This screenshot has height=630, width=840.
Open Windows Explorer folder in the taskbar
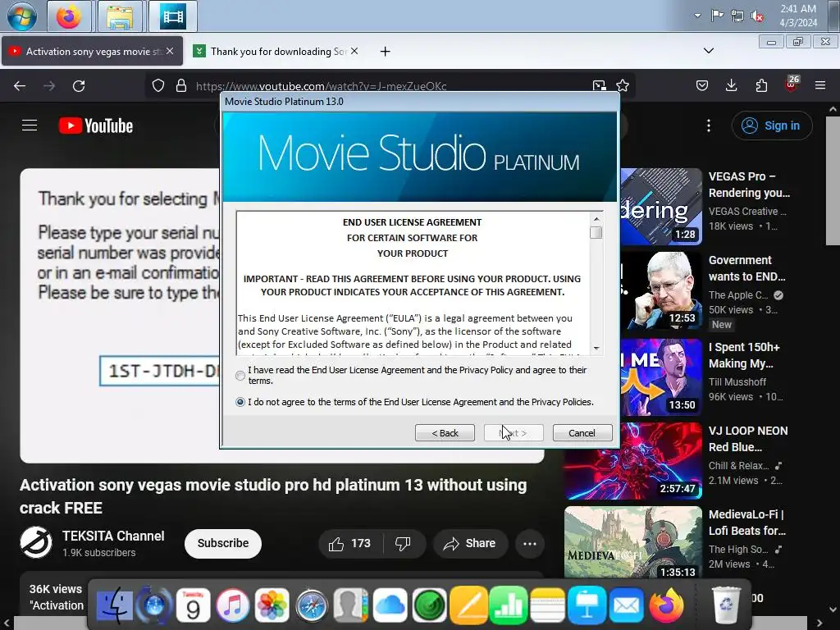click(120, 16)
